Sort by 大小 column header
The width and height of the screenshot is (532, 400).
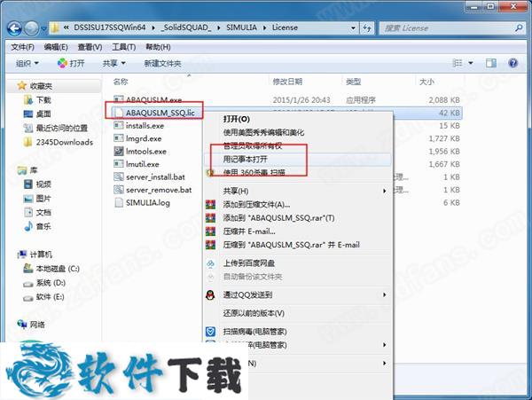pyautogui.click(x=426, y=82)
